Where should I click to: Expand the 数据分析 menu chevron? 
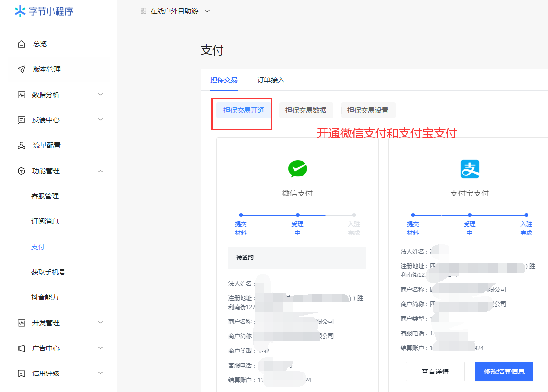(x=101, y=94)
